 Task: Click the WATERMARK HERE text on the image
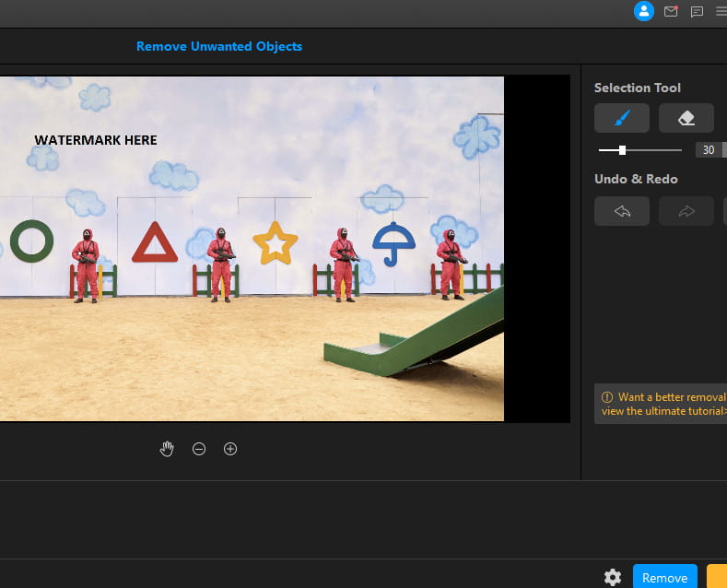pos(96,140)
